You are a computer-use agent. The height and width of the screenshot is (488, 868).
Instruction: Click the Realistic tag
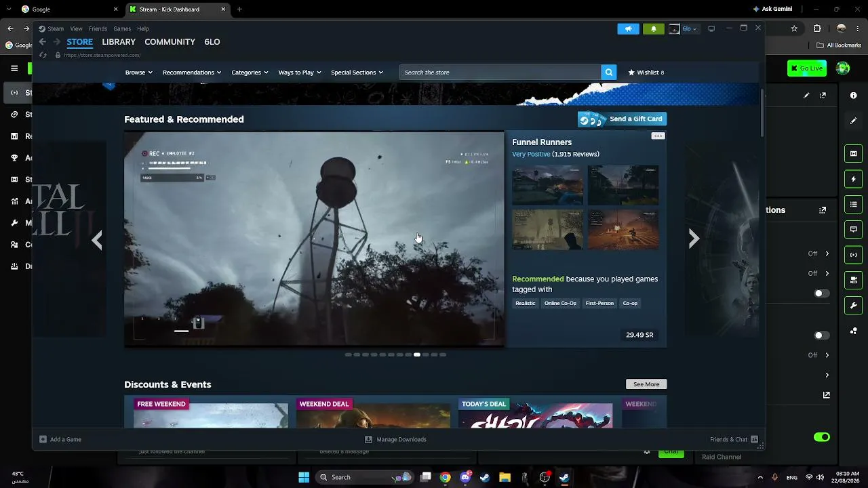[525, 304]
